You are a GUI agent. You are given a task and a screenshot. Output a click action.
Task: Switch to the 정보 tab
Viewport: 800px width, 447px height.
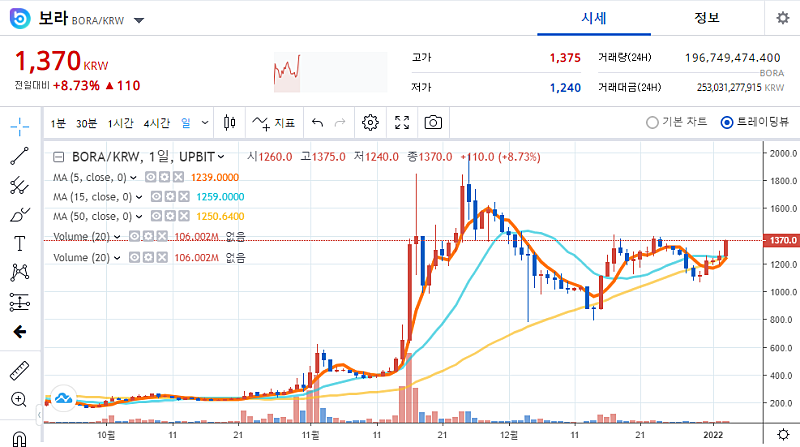(x=707, y=18)
